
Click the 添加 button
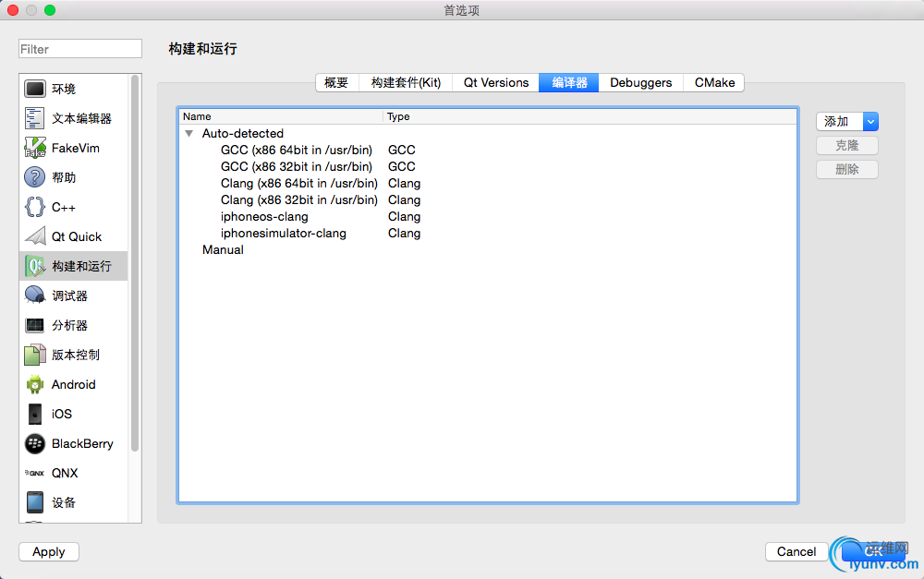tap(840, 121)
